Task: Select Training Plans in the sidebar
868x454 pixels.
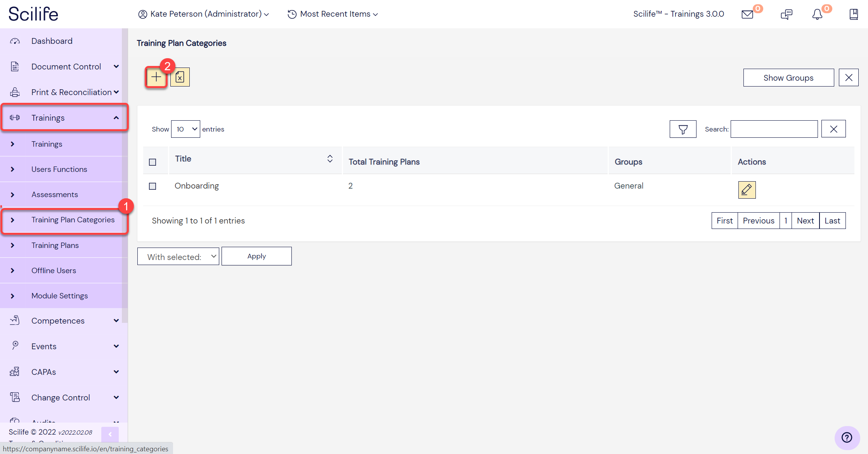Action: tap(55, 245)
